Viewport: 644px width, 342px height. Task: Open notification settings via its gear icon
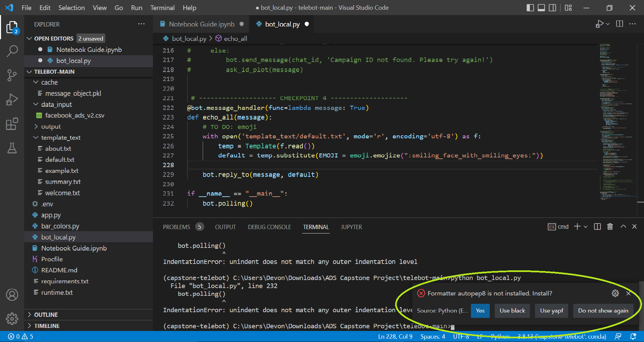click(615, 293)
